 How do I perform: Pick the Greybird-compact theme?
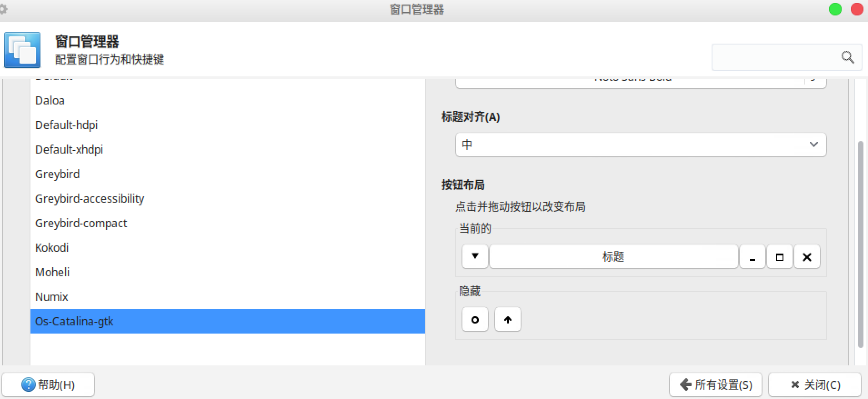(81, 223)
